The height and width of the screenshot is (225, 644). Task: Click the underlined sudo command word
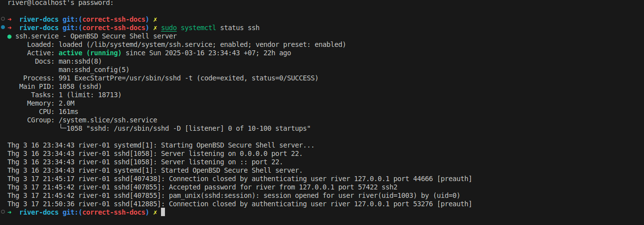(x=169, y=28)
